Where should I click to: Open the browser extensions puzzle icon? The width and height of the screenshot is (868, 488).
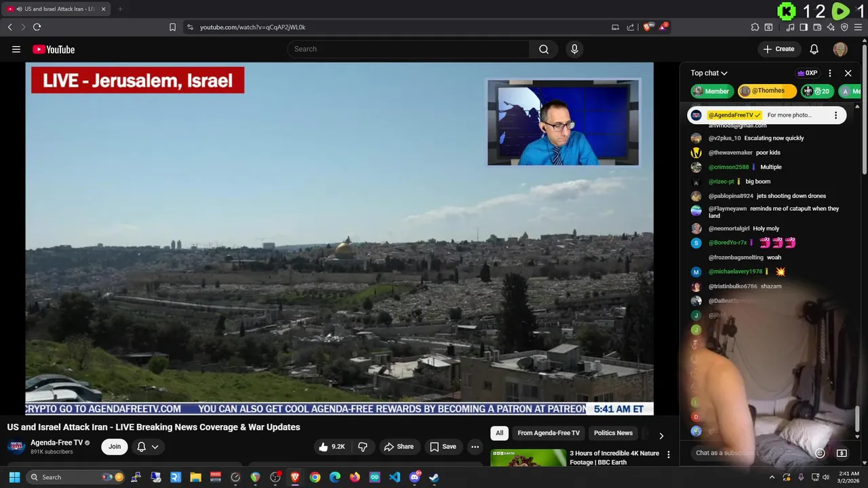click(755, 27)
